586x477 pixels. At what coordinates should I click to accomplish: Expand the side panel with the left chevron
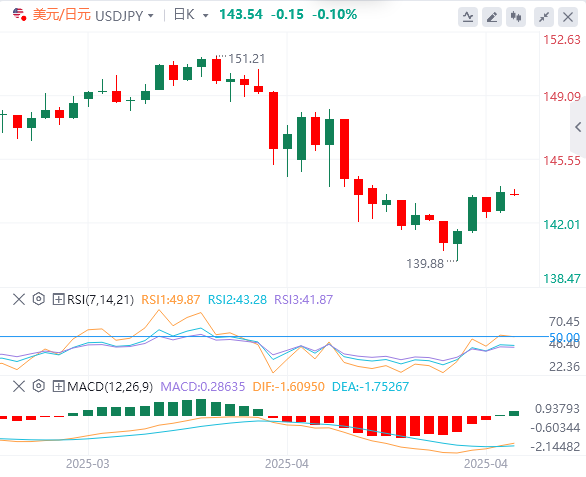[x=578, y=127]
